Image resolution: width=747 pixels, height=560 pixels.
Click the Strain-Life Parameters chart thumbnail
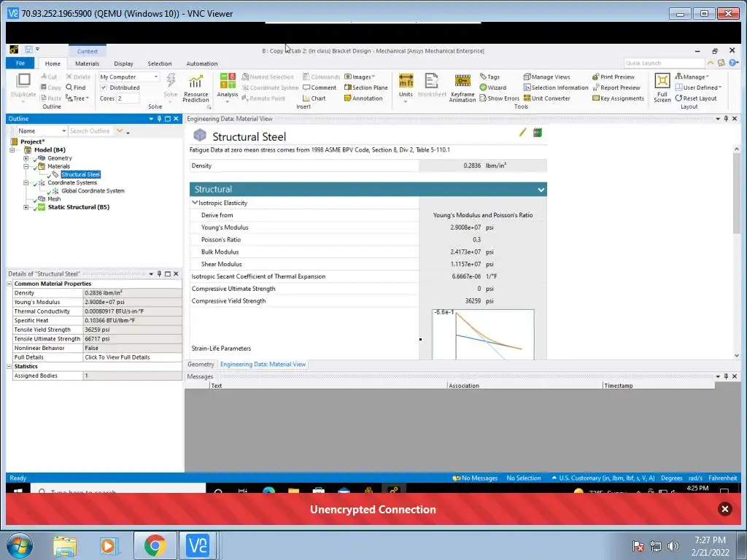[x=483, y=334]
